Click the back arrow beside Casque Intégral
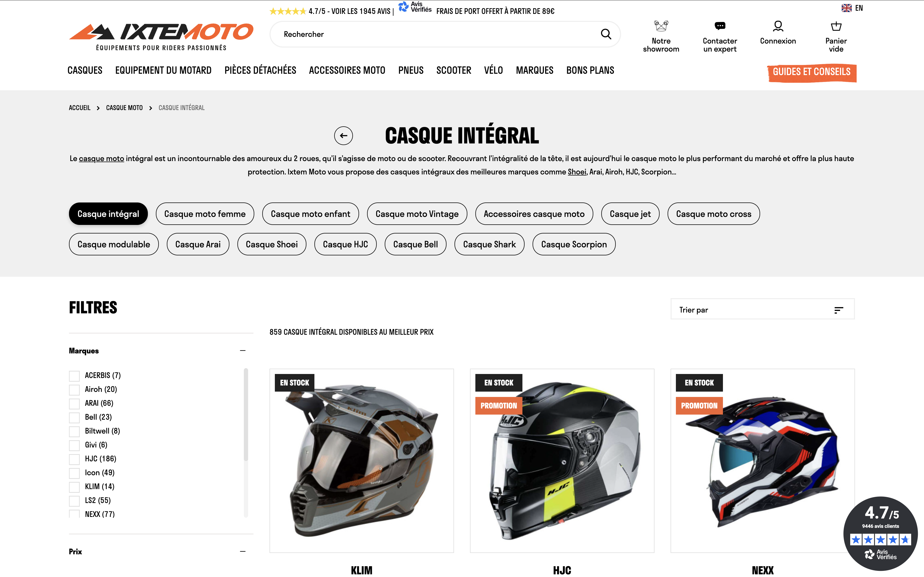Viewport: 924px width, 577px height. (343, 135)
